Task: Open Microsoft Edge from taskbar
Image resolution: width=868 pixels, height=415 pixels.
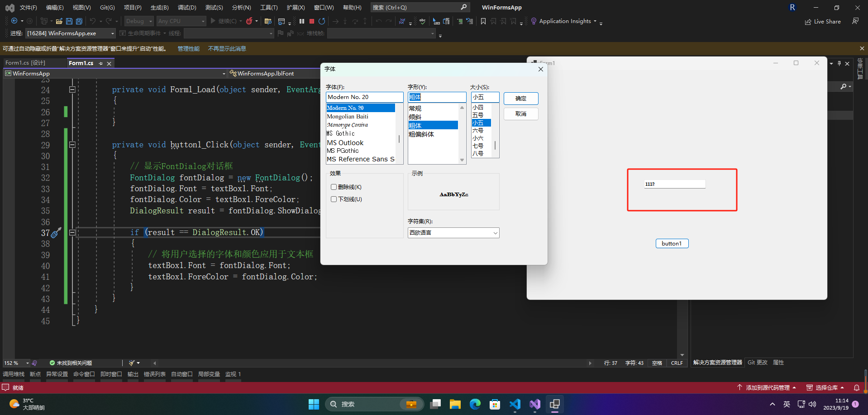Action: 475,404
